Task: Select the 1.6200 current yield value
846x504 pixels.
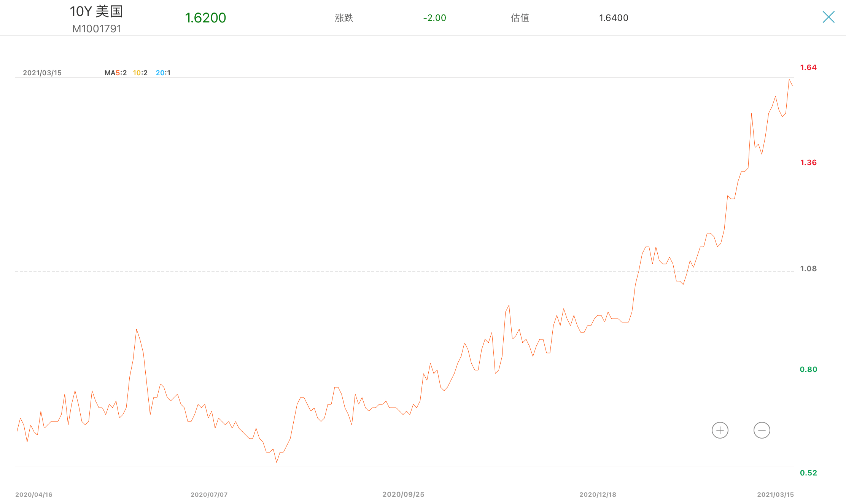Action: tap(205, 18)
